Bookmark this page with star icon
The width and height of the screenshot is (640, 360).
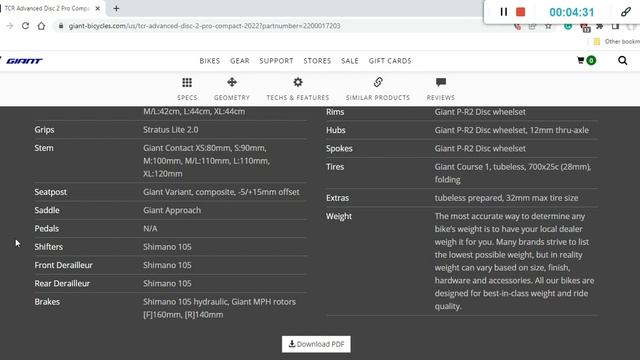[x=548, y=27]
